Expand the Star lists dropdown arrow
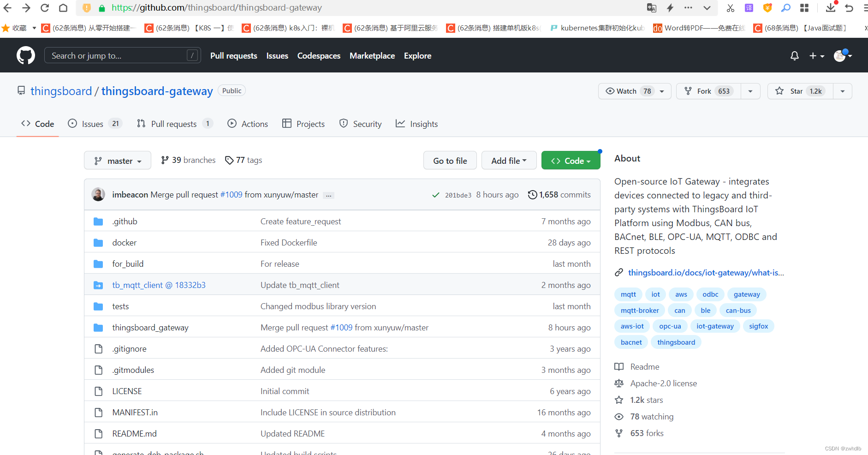The width and height of the screenshot is (868, 455). pos(843,91)
